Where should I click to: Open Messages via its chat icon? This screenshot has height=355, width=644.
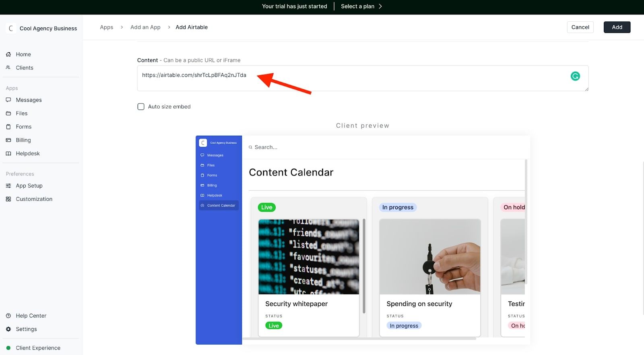pos(8,100)
